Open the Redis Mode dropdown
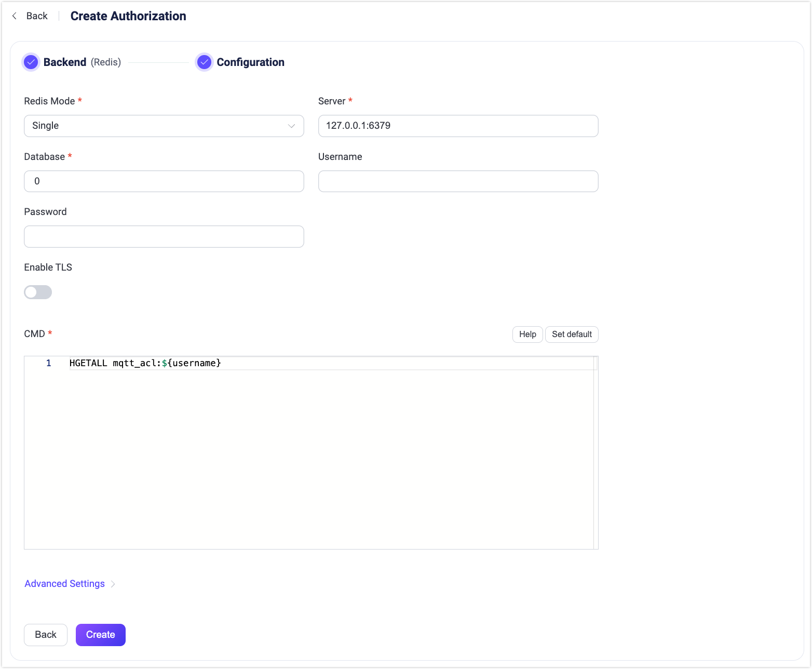 (164, 126)
